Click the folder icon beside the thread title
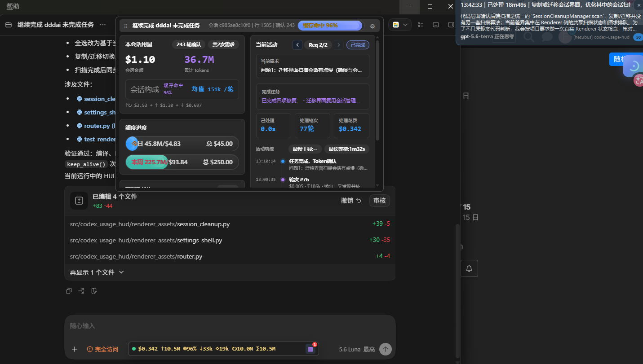 9,25
